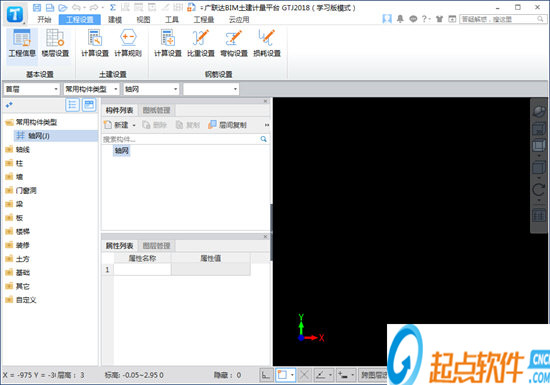The image size is (550, 385).
Task: Close the 构件列表 panel
Action: click(266, 101)
